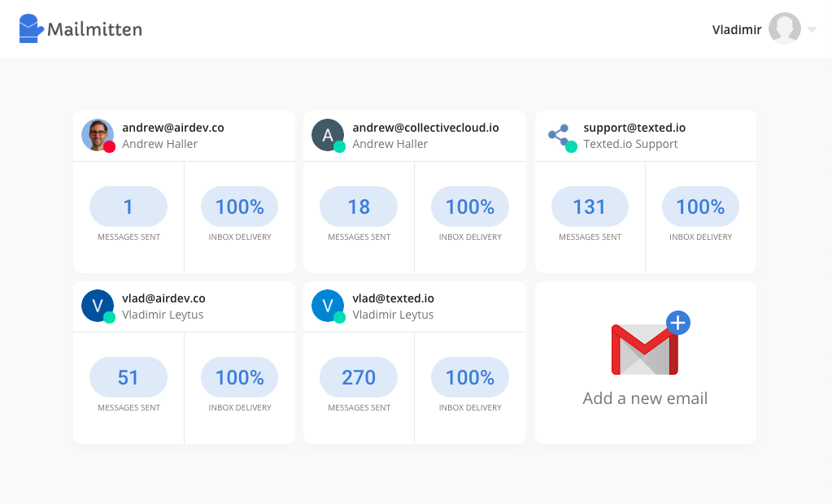Click the Vladimir username in the header

point(737,30)
